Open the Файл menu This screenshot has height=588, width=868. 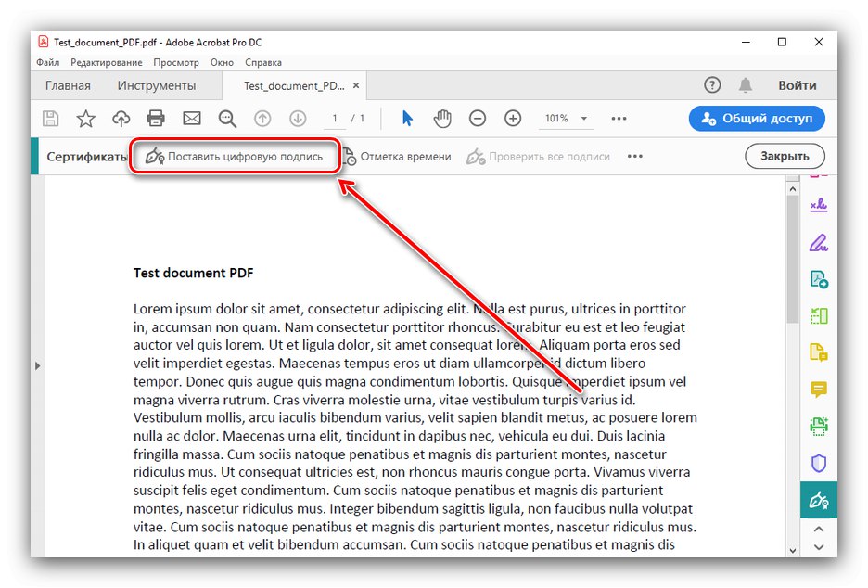[47, 62]
